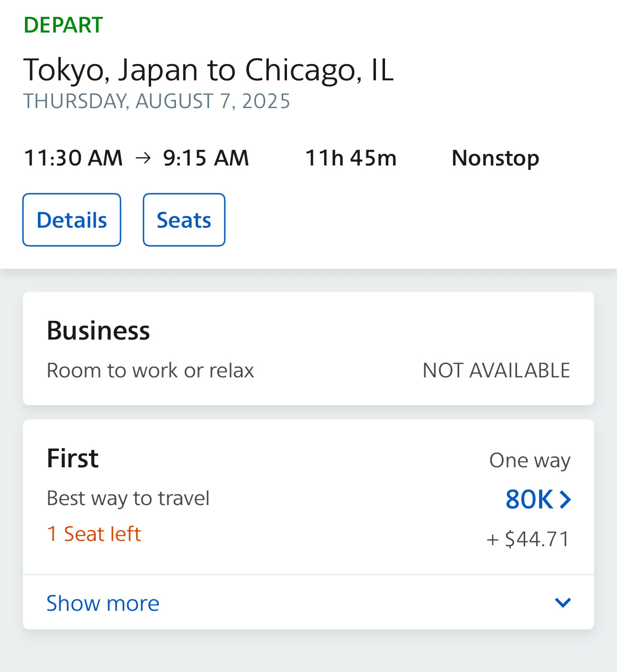The width and height of the screenshot is (617, 672).
Task: Click the 9:15 AM arrival time
Action: (206, 158)
